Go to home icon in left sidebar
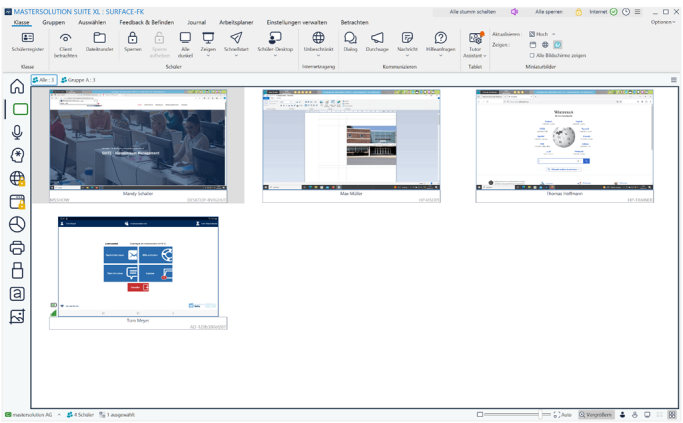The height and width of the screenshot is (423, 683). coord(17,86)
